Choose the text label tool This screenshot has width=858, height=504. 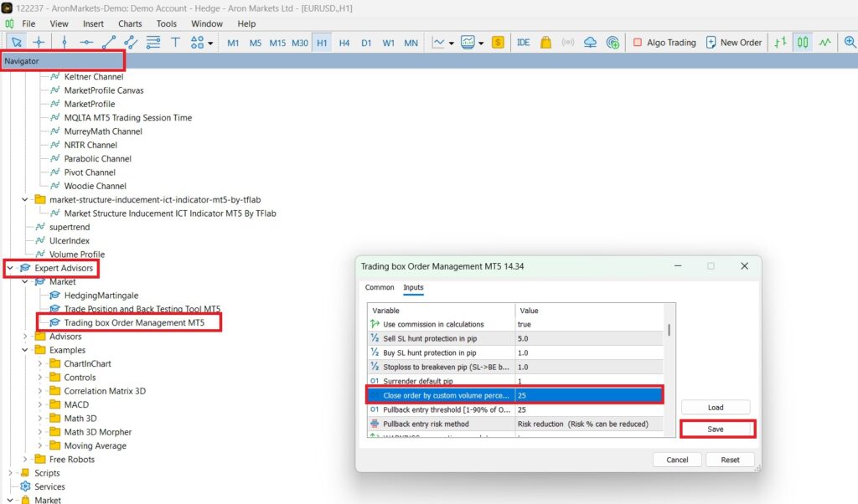[x=175, y=43]
